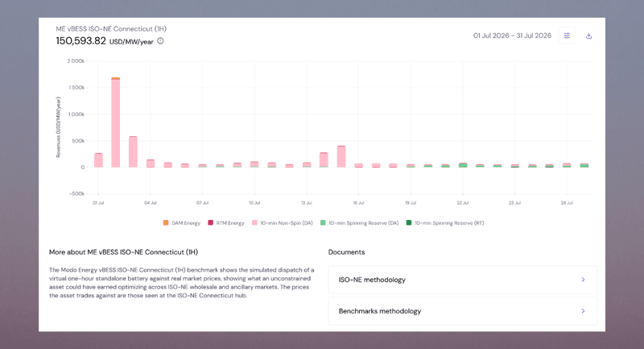
Task: Click the 15 Jul revenue bar
Action: tap(341, 156)
